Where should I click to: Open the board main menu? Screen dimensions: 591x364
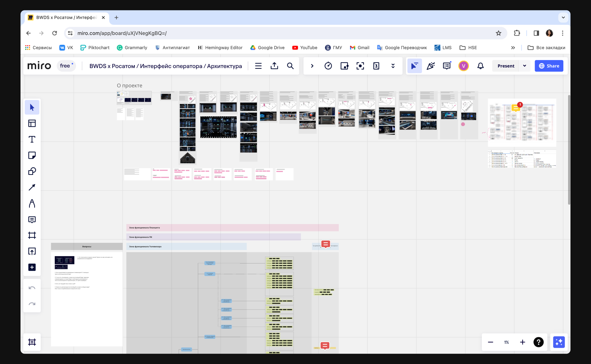coord(258,66)
